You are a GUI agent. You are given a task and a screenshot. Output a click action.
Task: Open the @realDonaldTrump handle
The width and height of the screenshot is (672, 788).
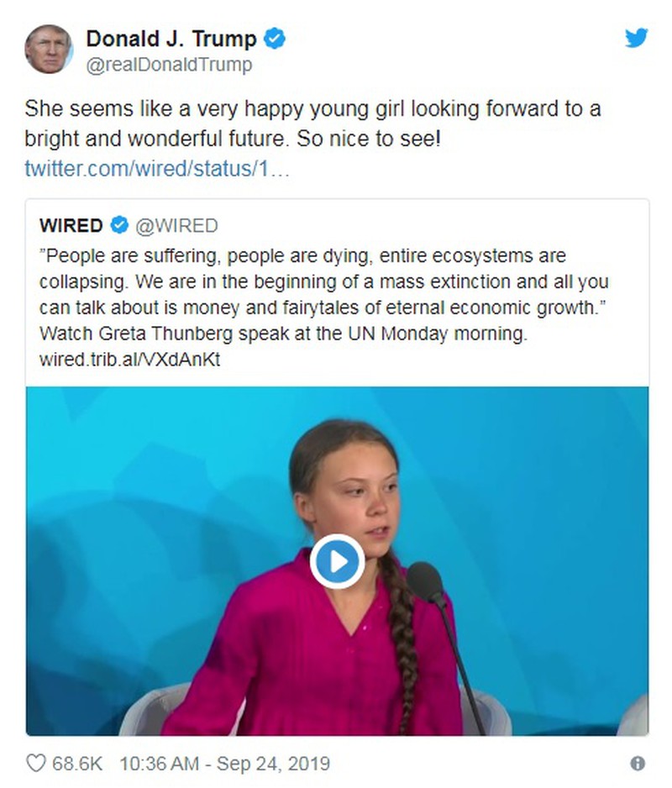pyautogui.click(x=169, y=65)
